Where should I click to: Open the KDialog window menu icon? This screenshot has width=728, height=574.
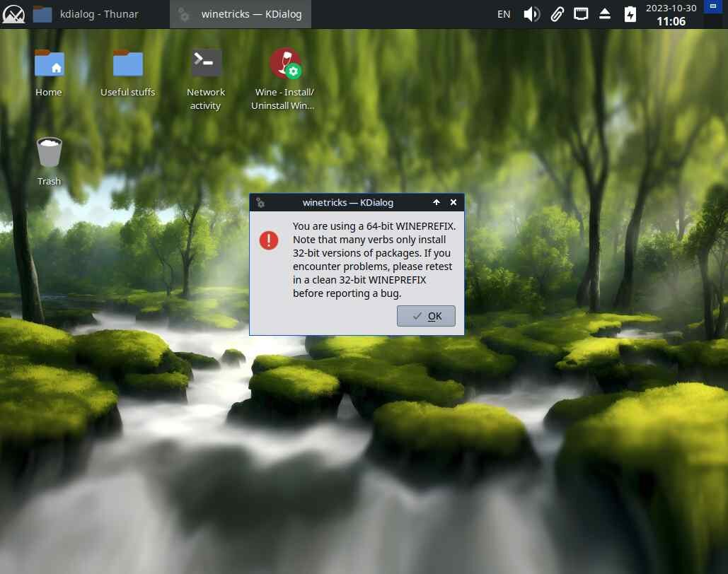point(260,203)
